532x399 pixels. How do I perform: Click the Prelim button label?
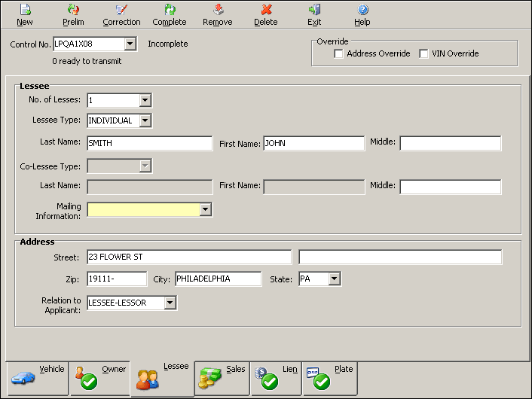(x=73, y=22)
